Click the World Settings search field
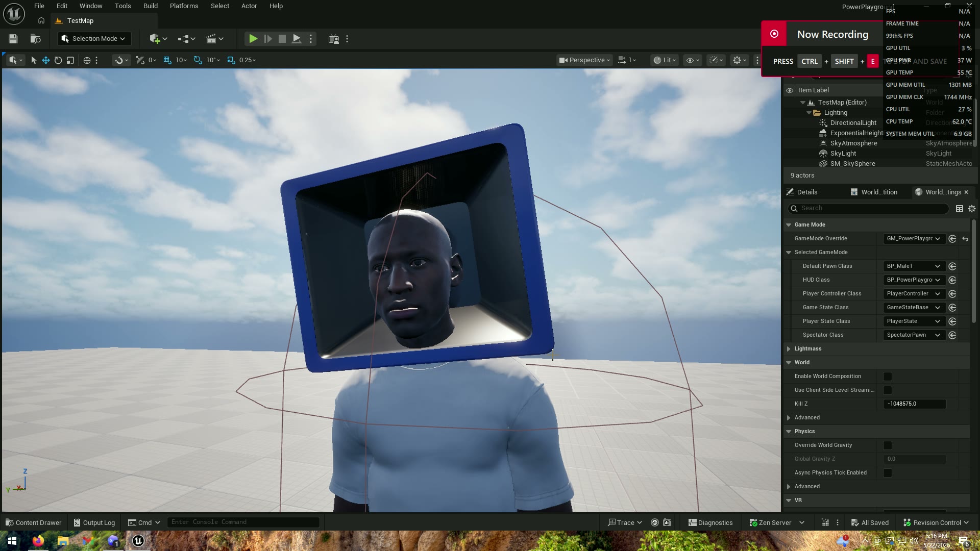Image resolution: width=980 pixels, height=551 pixels. pos(868,208)
